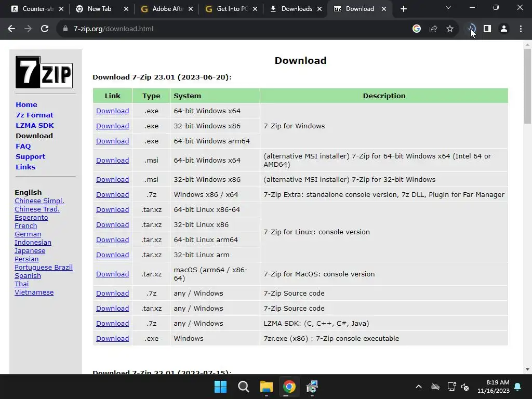Download 64-bit Windows x64 .exe
This screenshot has width=532, height=399.
coord(112,111)
